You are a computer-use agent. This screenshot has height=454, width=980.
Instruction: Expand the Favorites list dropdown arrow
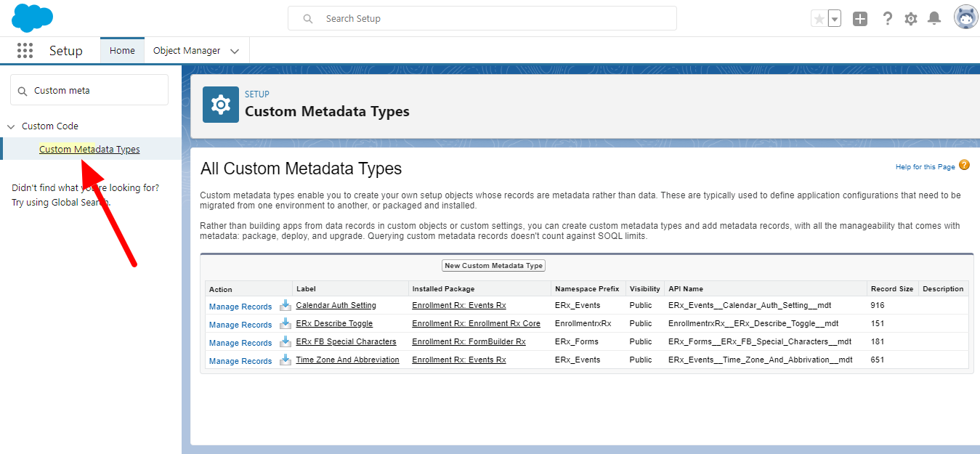[x=835, y=19]
